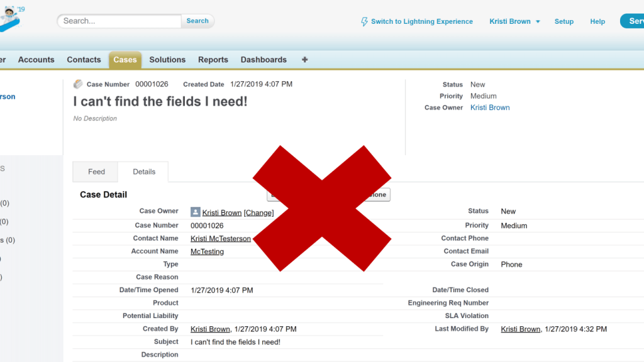Open contact Kristi McTesterson

(x=220, y=239)
